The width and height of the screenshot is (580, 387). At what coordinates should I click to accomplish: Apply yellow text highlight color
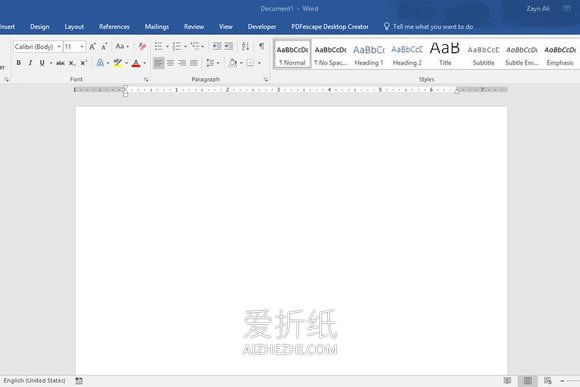click(x=118, y=63)
